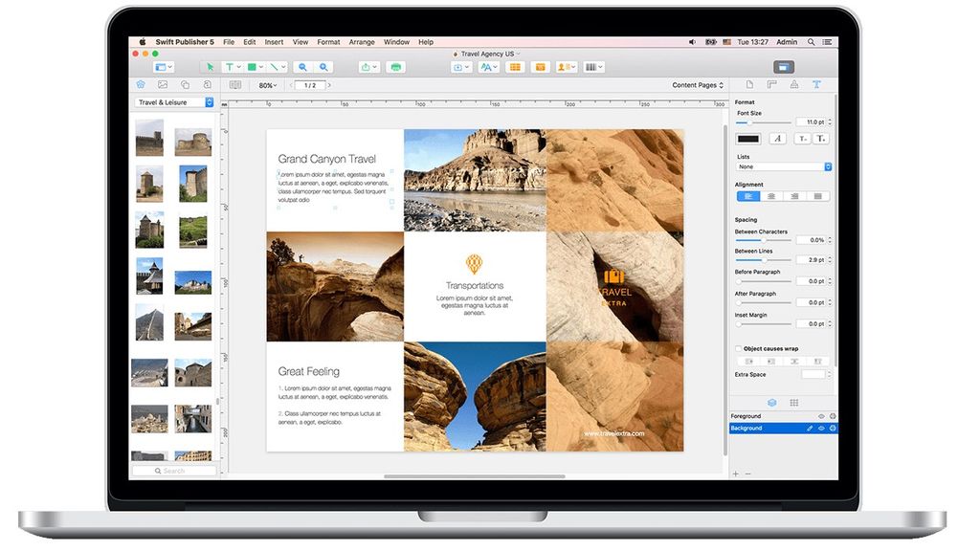This screenshot has height=551, width=980.
Task: Toggle visibility of the Background layer
Action: click(x=820, y=428)
